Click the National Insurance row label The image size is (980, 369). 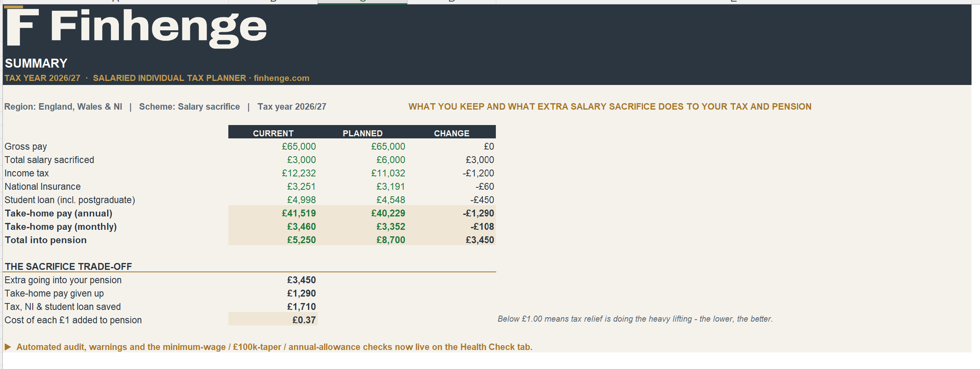pyautogui.click(x=42, y=187)
